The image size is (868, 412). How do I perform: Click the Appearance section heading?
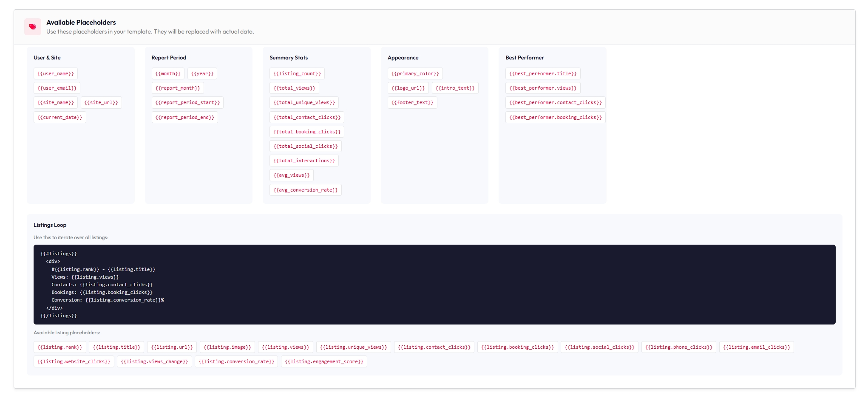click(403, 58)
